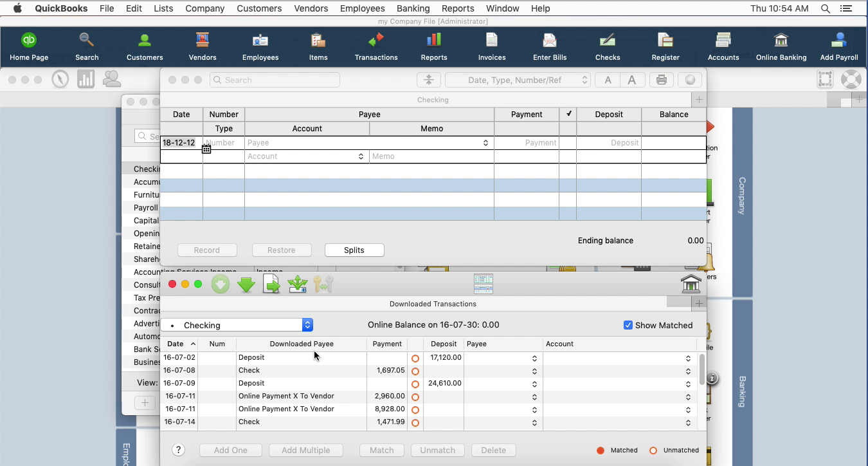Click the import file document icon
868x466 pixels.
pos(272,284)
